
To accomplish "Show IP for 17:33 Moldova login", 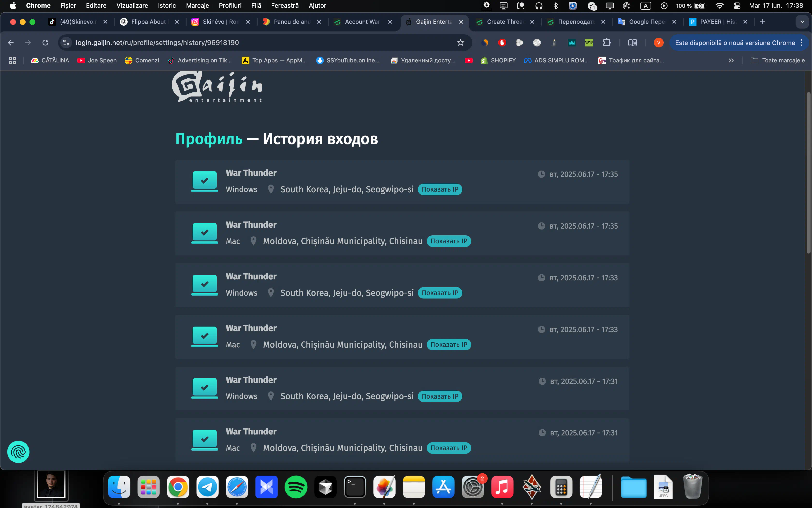I will click(449, 344).
